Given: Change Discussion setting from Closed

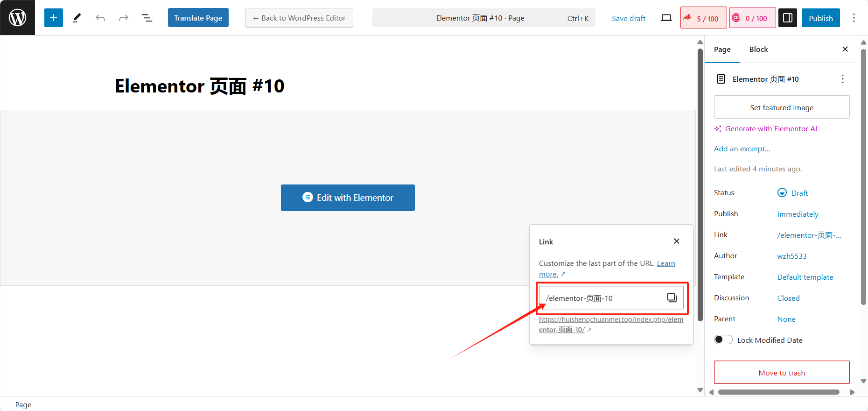Looking at the screenshot, I should (789, 298).
